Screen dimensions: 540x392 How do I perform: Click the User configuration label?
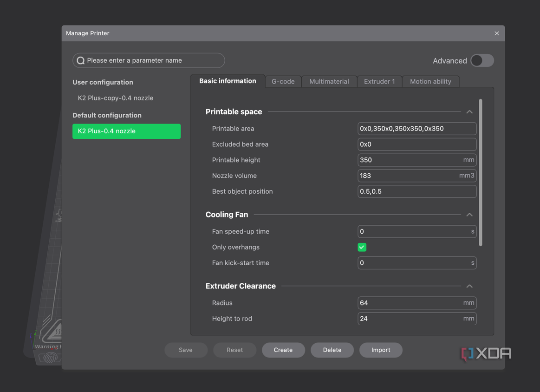[x=103, y=82]
